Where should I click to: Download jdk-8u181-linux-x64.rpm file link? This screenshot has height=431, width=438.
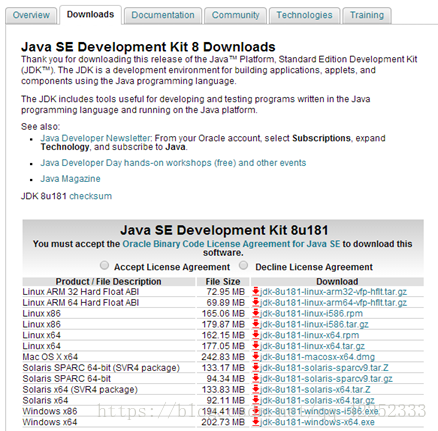coord(310,335)
